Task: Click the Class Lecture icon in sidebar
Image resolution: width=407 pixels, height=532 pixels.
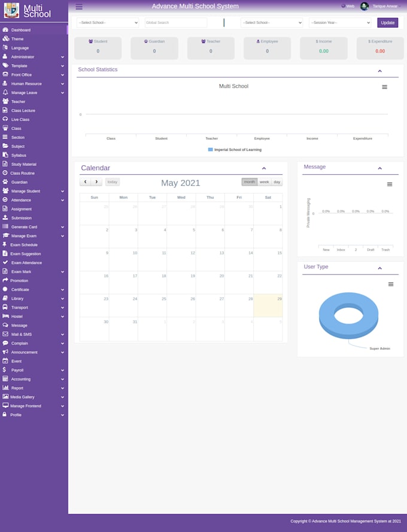Action: tap(5, 110)
